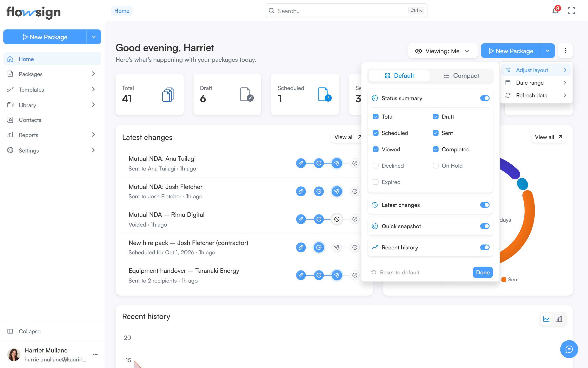Click header New Package button
Viewport: 588px width, 368px height.
coord(510,51)
